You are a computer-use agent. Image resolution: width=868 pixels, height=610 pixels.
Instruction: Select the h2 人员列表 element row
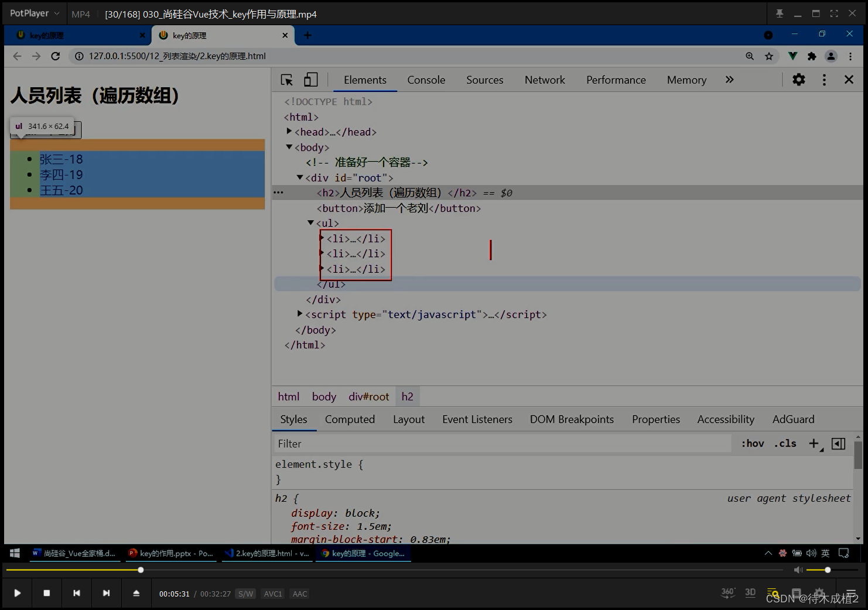[x=567, y=193]
